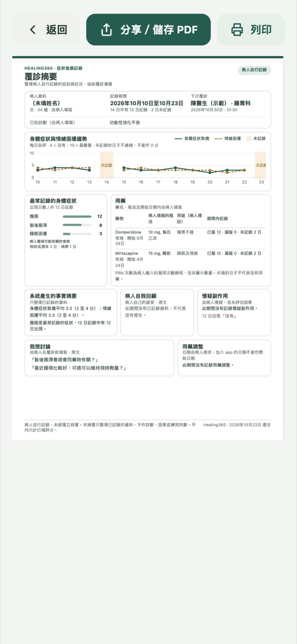This screenshot has width=297, height=644.
Task: Click 陳醫生（示範）· 腸胃科 doctor name
Action: (x=221, y=103)
